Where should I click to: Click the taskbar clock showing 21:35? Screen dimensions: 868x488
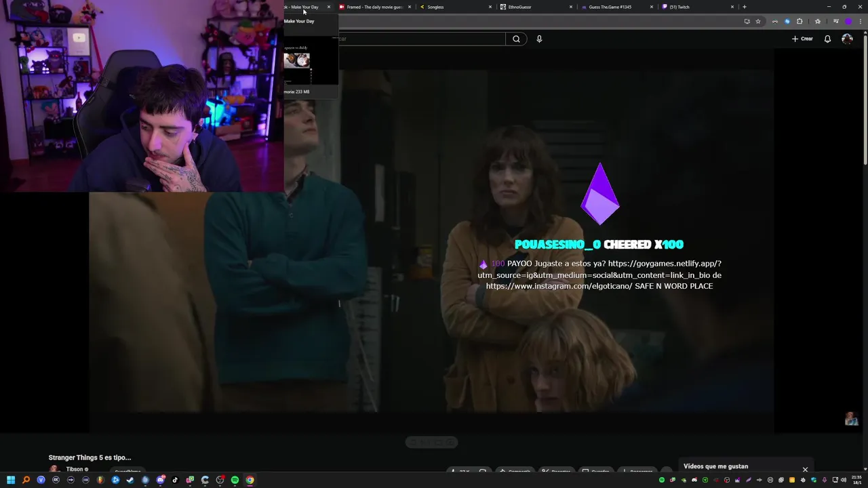point(856,480)
